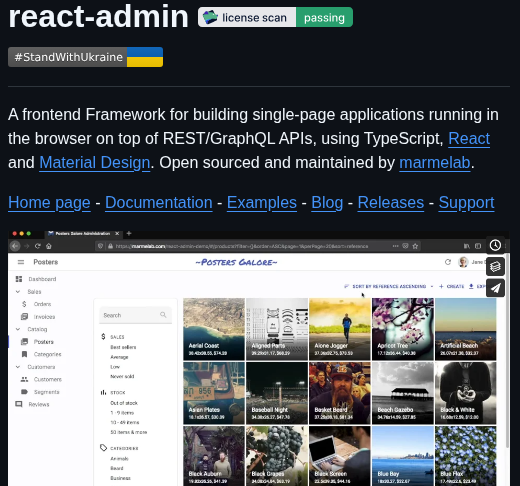Collapse the Catalog section chevron
This screenshot has height=486, width=520.
[x=18, y=329]
